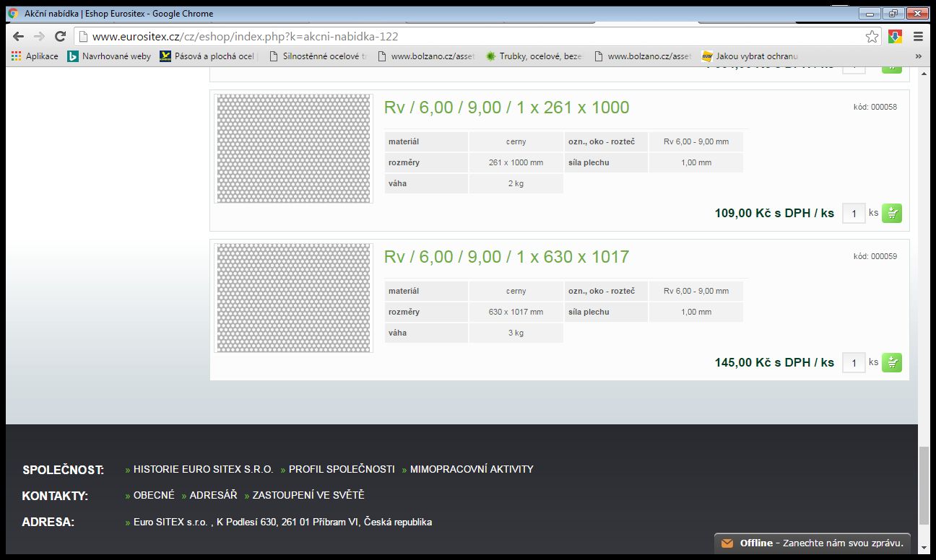Open the Navrhované weby bookmark
The height and width of the screenshot is (560, 936).
coord(109,56)
